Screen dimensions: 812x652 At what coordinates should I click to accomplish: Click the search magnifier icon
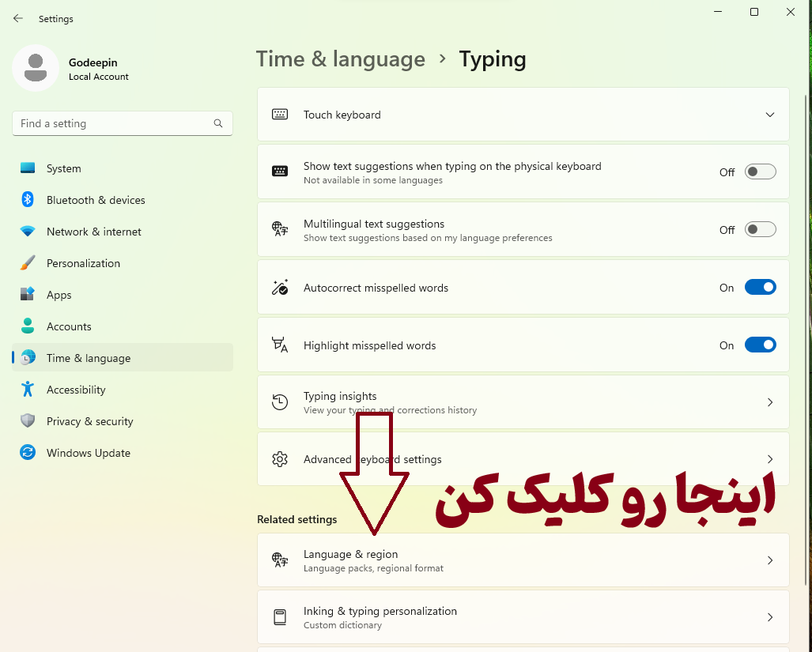point(218,123)
